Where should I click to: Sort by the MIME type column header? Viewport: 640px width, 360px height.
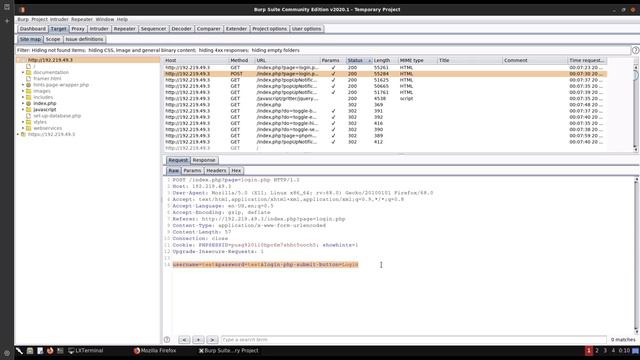click(417, 60)
